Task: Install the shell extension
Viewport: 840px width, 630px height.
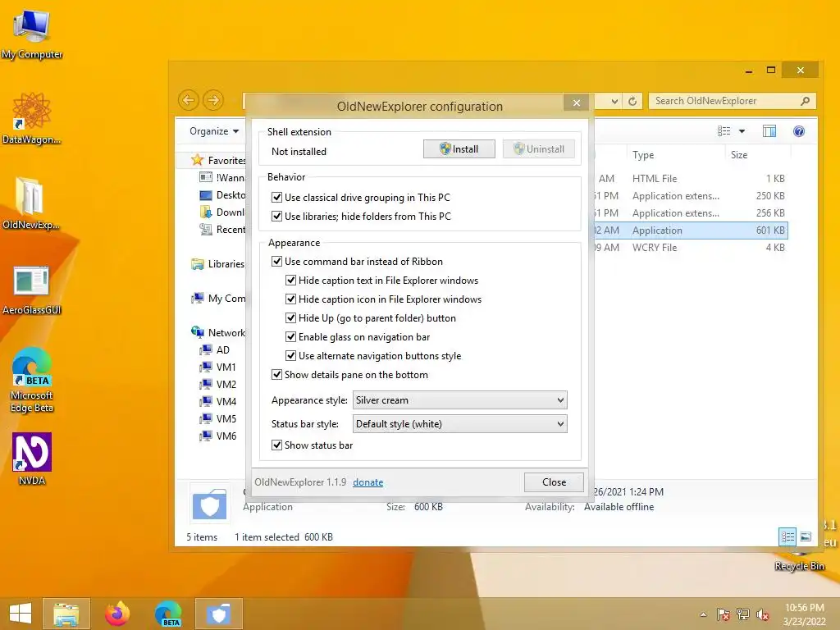Action: tap(459, 149)
